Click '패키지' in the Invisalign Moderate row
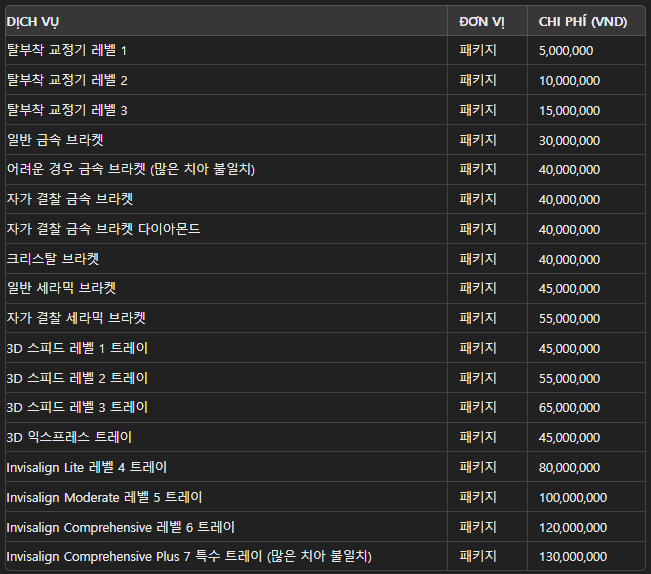This screenshot has width=651, height=574. coord(478,497)
